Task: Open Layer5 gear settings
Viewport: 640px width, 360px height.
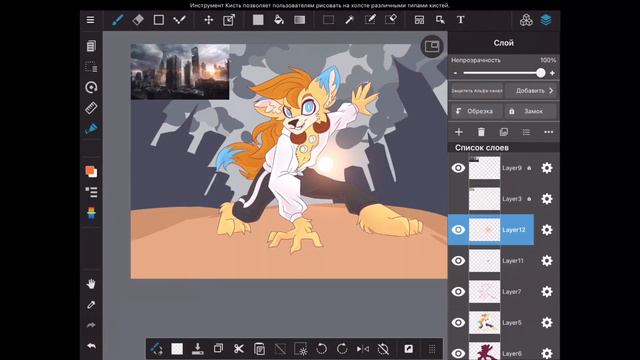Action: 547,322
